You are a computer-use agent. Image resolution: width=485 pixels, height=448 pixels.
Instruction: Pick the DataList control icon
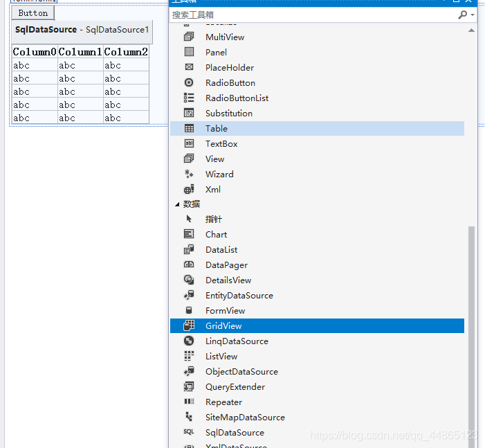tap(189, 249)
